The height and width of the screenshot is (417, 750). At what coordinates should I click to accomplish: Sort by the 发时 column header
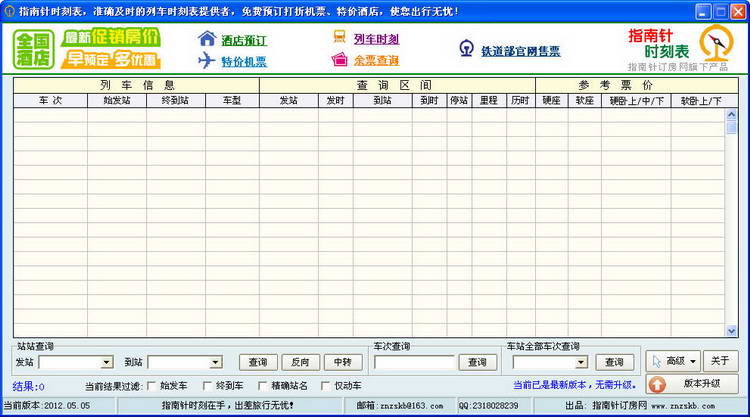(335, 100)
